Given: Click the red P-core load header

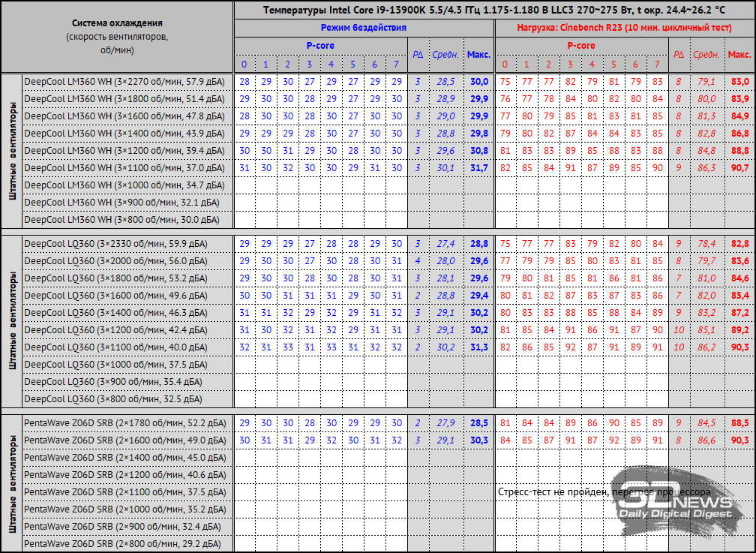Looking at the screenshot, I should 580,46.
